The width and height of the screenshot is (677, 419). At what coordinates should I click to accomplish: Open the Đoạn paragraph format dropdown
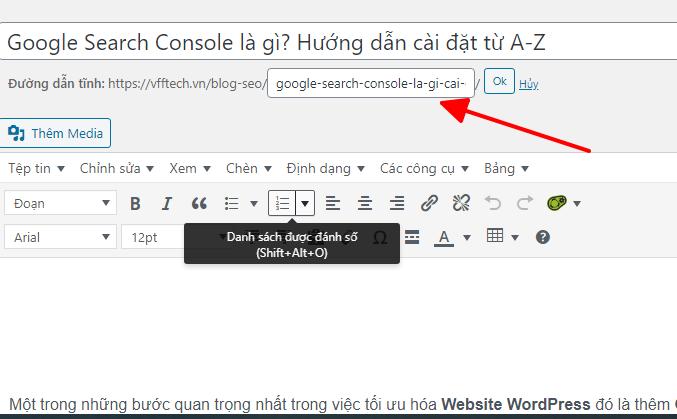60,203
